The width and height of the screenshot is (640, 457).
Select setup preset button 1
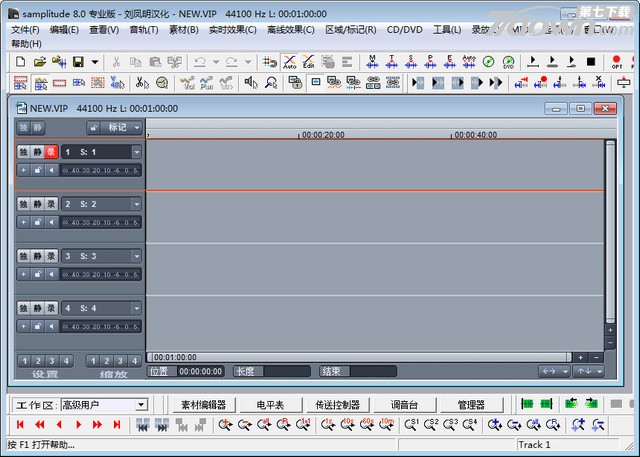(24, 361)
